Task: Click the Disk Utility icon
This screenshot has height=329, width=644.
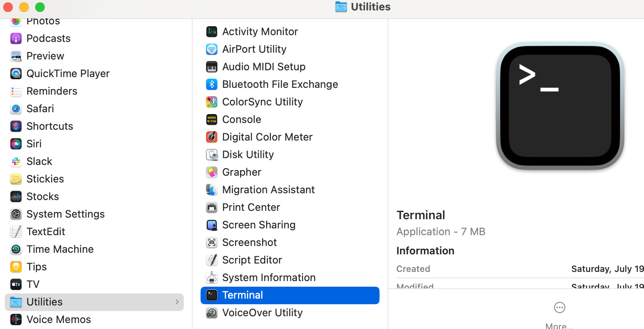Action: (212, 155)
